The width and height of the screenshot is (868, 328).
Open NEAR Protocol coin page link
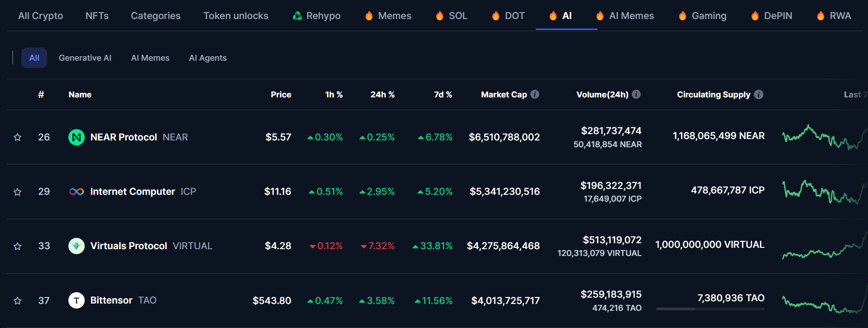(x=139, y=137)
